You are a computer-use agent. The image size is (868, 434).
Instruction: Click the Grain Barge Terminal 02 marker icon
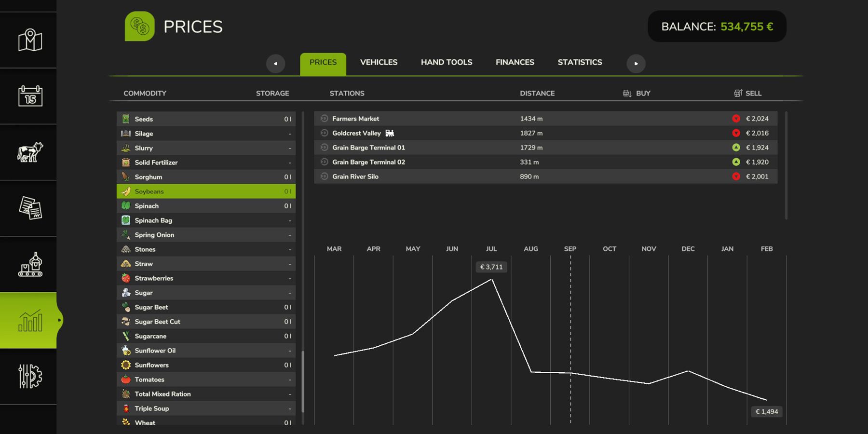click(325, 162)
